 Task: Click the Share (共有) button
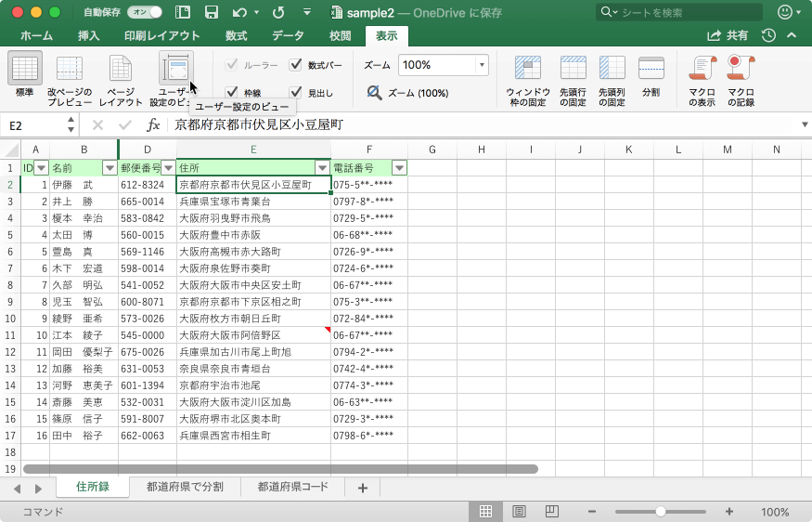[728, 35]
